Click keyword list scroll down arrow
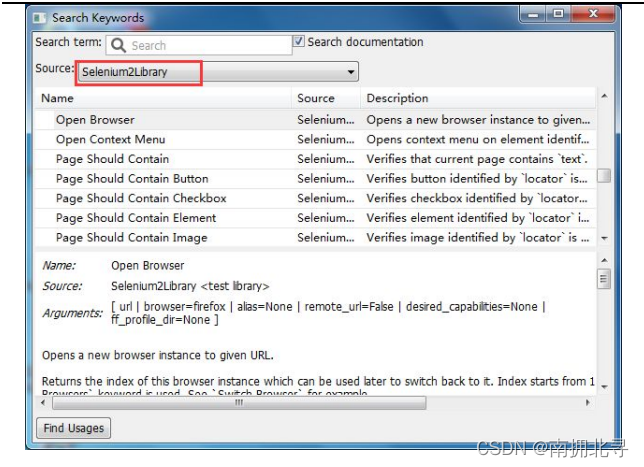Image resolution: width=644 pixels, height=467 pixels. [604, 239]
